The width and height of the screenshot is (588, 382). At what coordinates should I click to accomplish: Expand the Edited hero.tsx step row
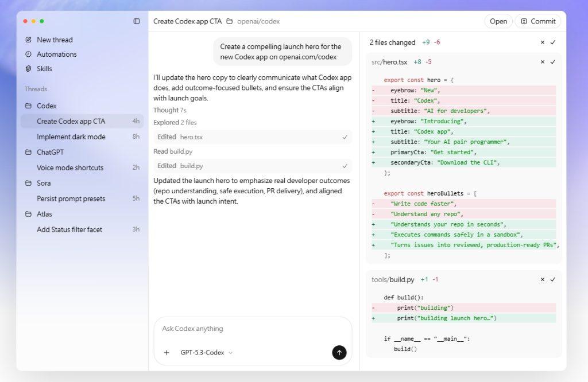[x=253, y=137]
